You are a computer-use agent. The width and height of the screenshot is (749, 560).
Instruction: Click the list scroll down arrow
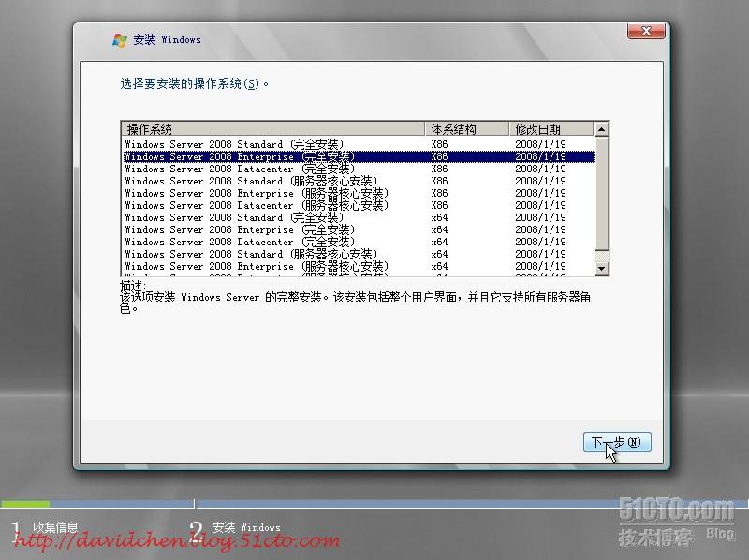tap(601, 269)
